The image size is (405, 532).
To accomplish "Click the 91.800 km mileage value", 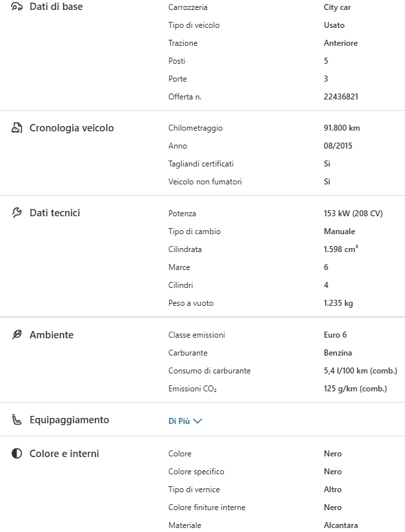I will pos(341,128).
